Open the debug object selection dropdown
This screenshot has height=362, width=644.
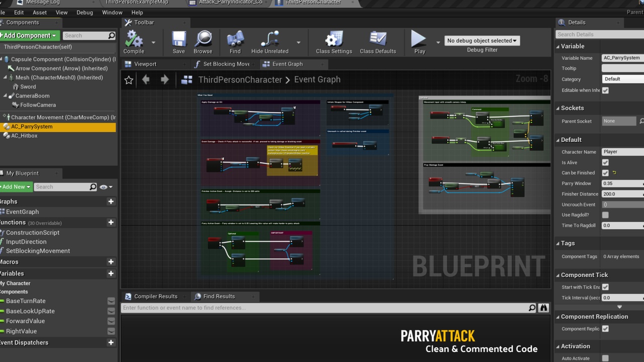(x=481, y=41)
